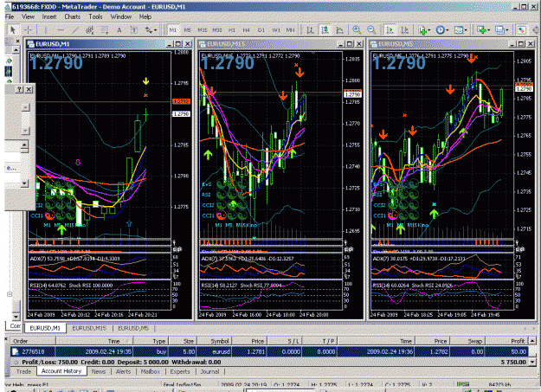Click the zoom in magnifier
The height and width of the screenshot is (392, 541).
pyautogui.click(x=357, y=30)
